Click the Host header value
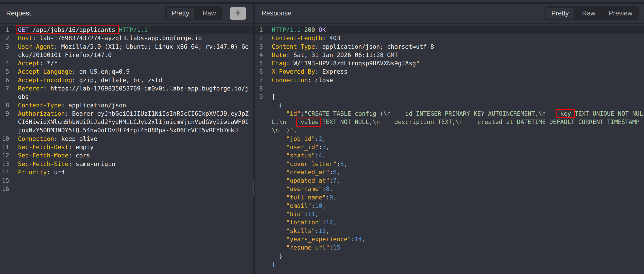The image size is (644, 274). click(121, 38)
